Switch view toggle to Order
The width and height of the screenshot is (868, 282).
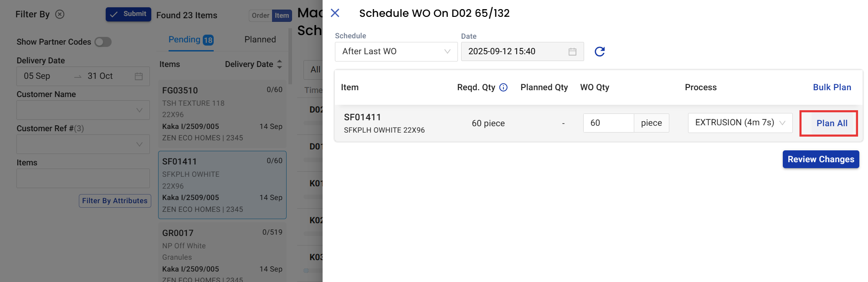pyautogui.click(x=261, y=15)
